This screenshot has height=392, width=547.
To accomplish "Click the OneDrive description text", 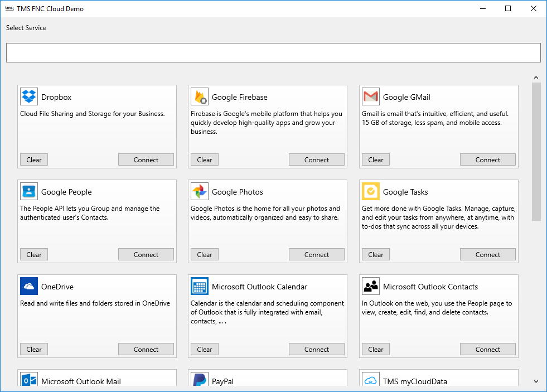I will (95, 303).
